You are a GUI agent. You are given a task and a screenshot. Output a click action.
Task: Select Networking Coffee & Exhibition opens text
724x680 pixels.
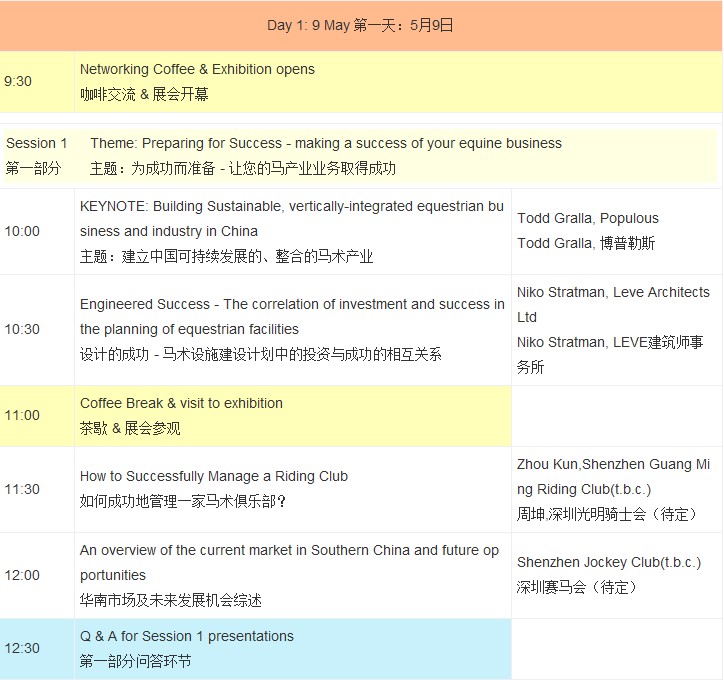[x=197, y=69]
